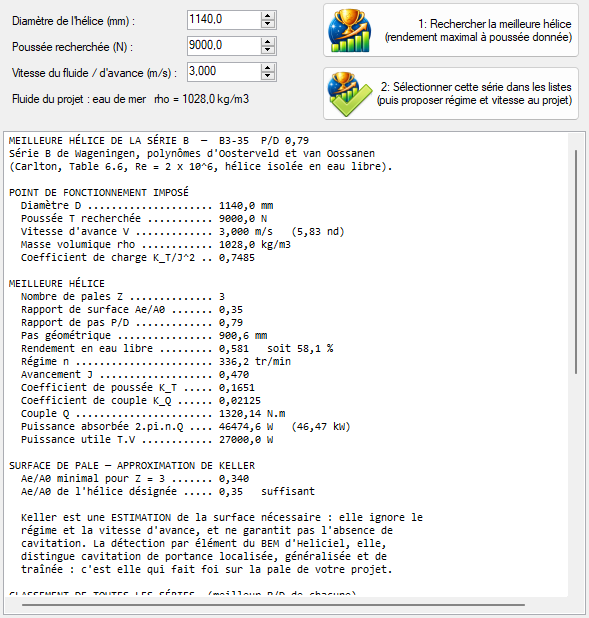
Task: Click the "Avancement J" 0,470 line
Action: pyautogui.click(x=135, y=374)
